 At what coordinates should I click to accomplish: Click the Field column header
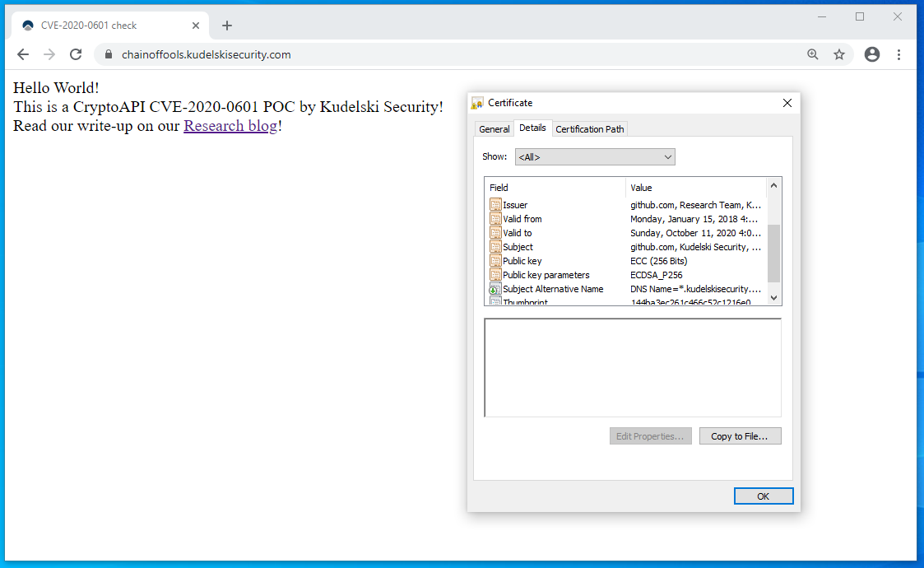pyautogui.click(x=555, y=188)
